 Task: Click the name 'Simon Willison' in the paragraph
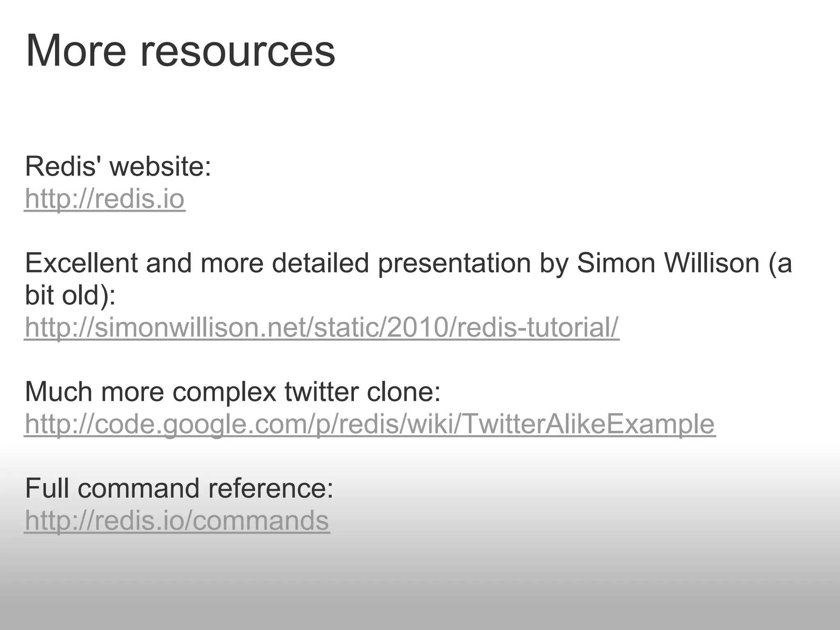[668, 263]
